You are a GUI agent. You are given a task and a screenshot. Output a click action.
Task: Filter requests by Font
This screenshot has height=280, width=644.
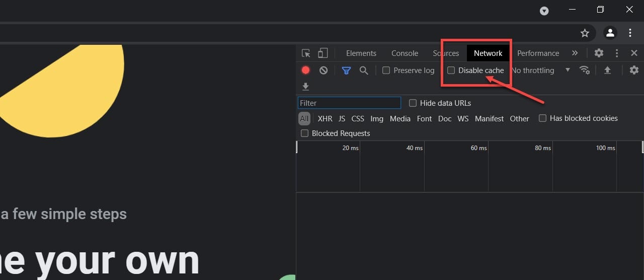(x=424, y=119)
